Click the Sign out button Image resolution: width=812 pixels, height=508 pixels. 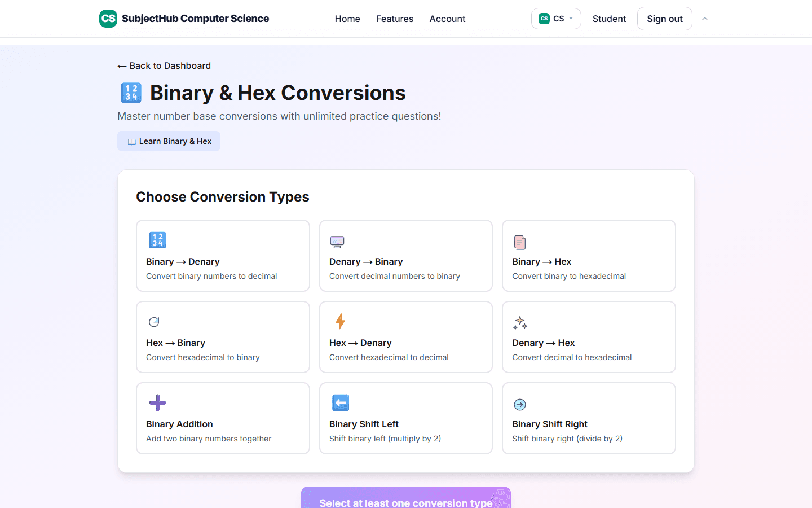click(x=665, y=19)
